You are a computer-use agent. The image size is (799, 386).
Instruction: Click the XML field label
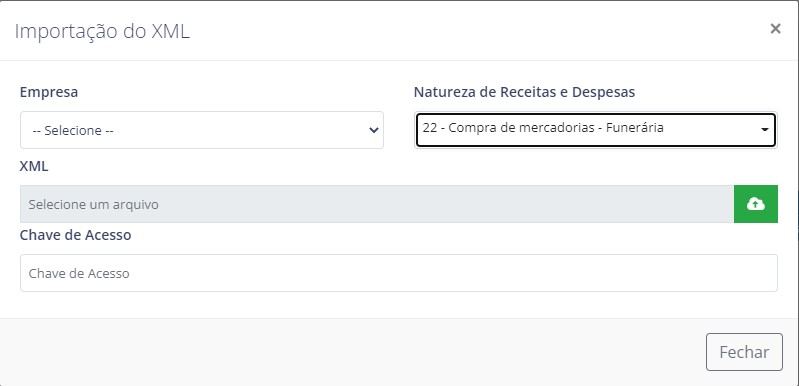click(x=34, y=166)
